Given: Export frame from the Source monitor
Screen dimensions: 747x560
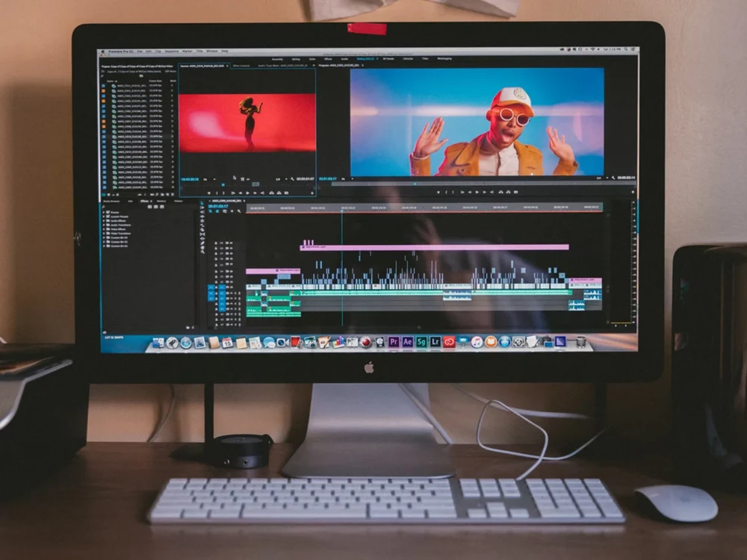Looking at the screenshot, I should click(x=286, y=193).
